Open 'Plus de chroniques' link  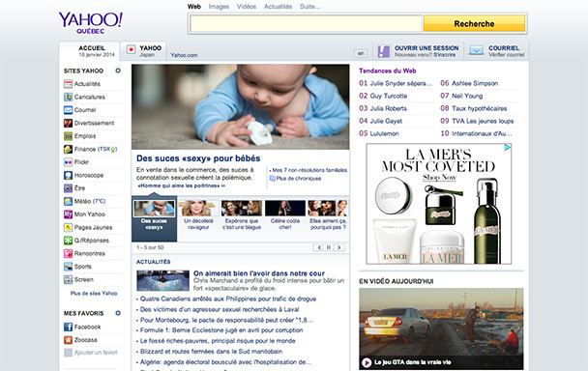[x=299, y=179]
